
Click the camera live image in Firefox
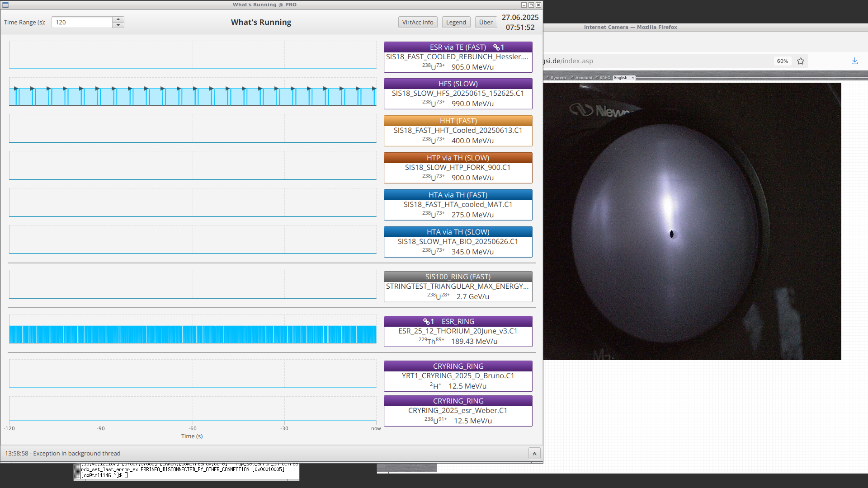pos(692,221)
